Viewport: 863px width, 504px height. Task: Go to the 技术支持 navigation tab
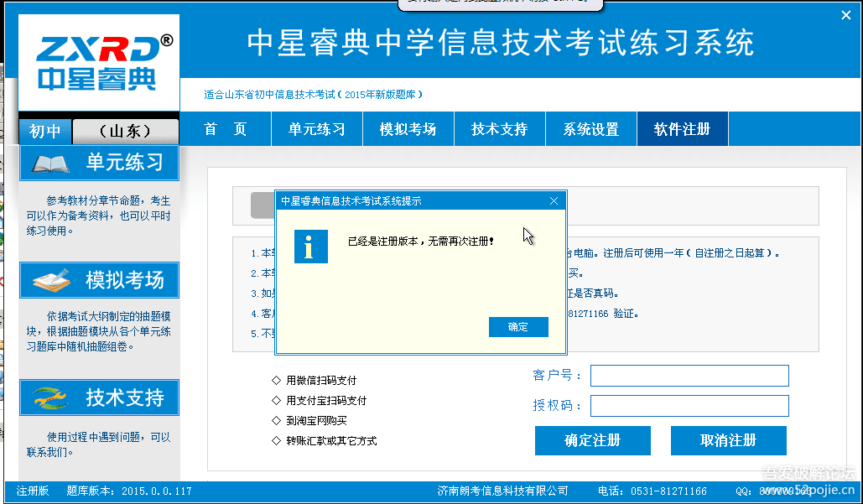tap(499, 129)
